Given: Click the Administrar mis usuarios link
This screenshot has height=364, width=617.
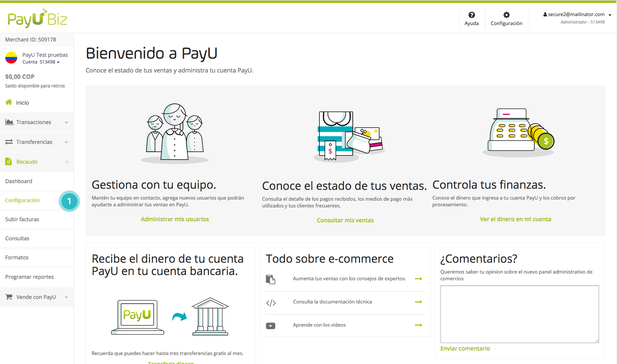Looking at the screenshot, I should click(175, 219).
